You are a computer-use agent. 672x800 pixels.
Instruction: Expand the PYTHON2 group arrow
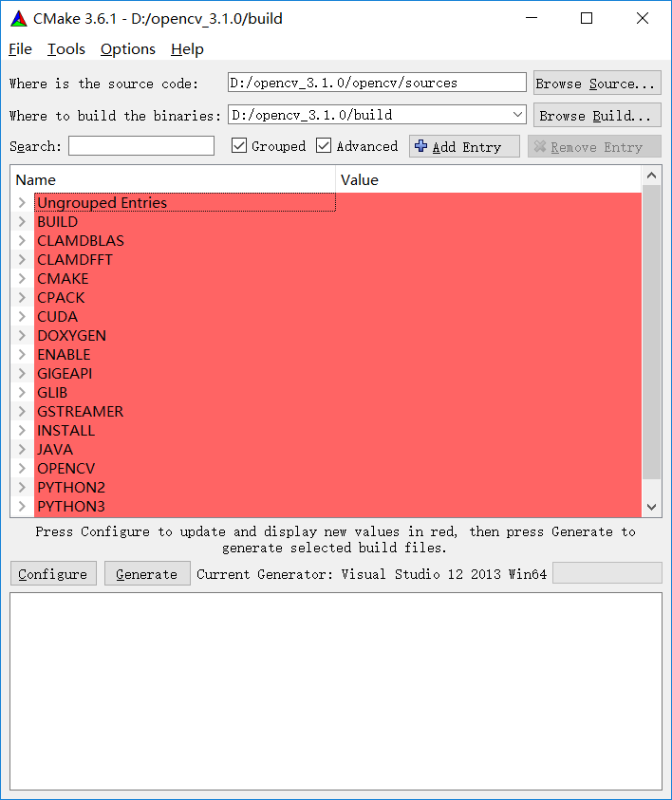click(x=22, y=487)
